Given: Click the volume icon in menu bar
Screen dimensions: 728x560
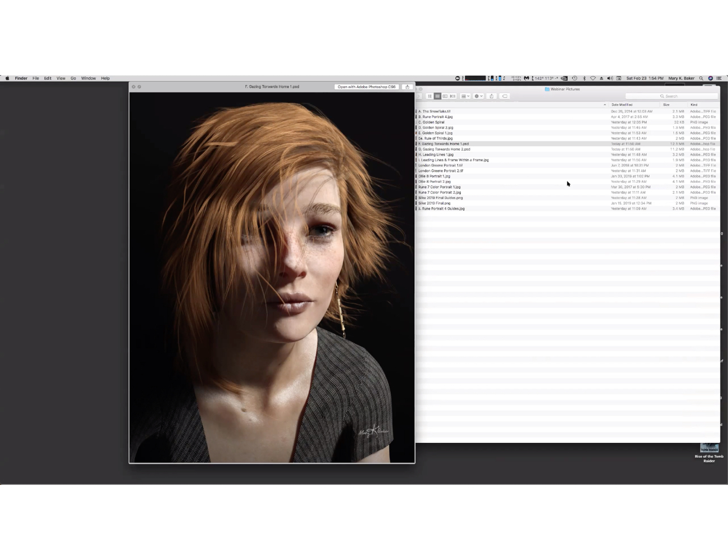Looking at the screenshot, I should click(610, 78).
